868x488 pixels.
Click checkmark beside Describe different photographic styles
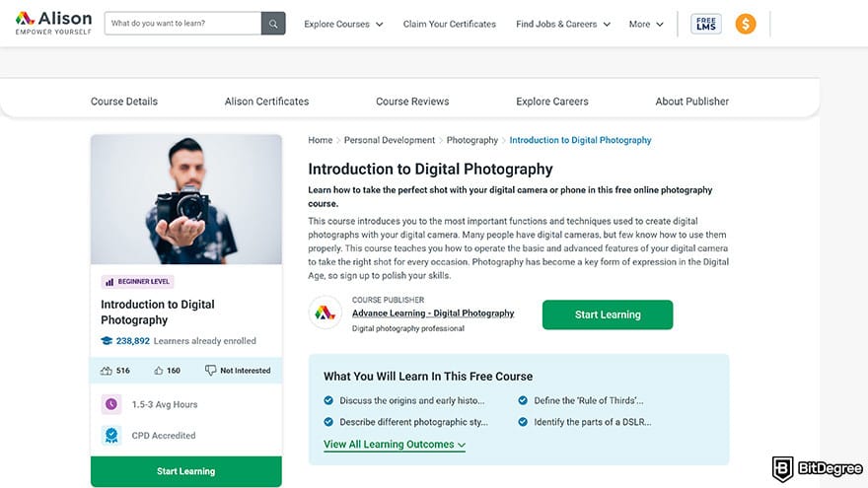tap(328, 422)
